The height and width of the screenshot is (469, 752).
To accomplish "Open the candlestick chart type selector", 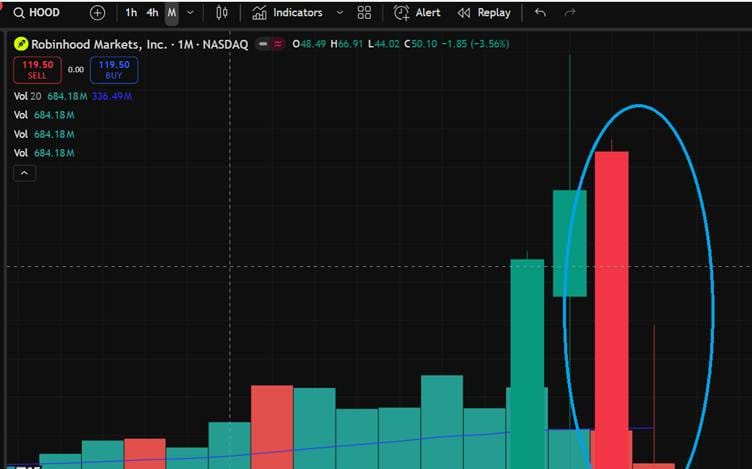I will (x=222, y=13).
